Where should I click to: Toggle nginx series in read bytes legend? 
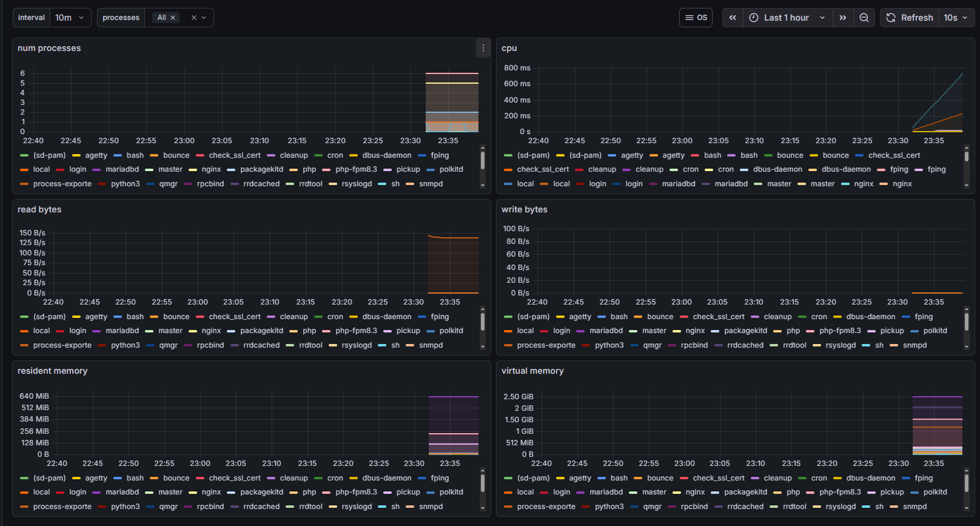211,331
